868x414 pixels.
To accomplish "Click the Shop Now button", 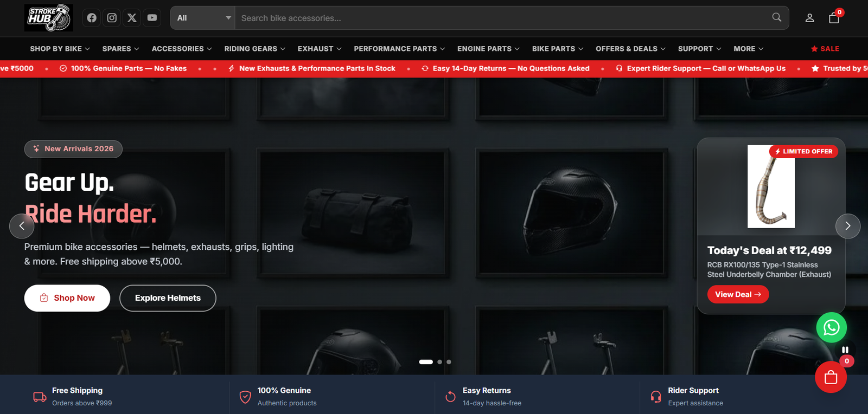I will pyautogui.click(x=67, y=298).
